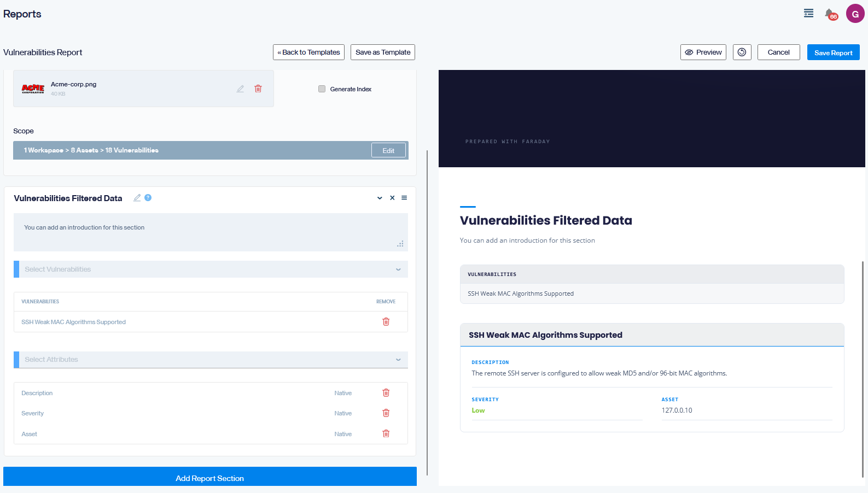This screenshot has height=493, width=868.
Task: Open the Select Vulnerabilities dropdown
Action: 211,269
